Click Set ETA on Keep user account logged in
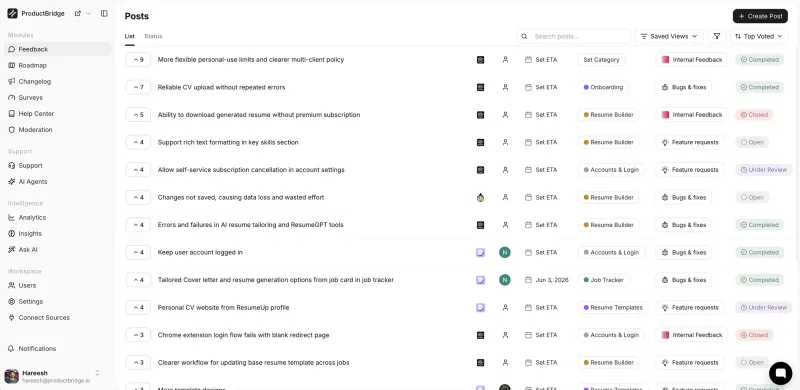The height and width of the screenshot is (390, 800). point(541,253)
